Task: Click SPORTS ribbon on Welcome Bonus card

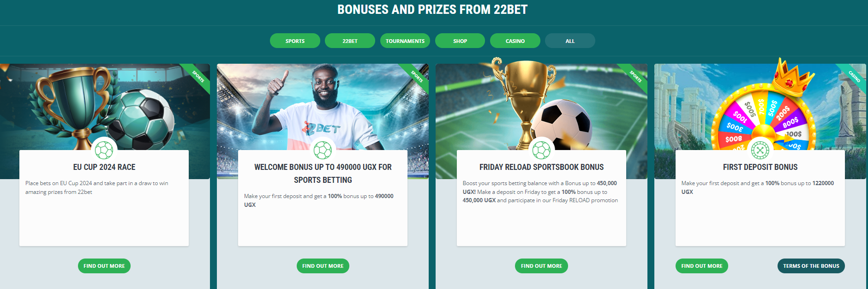Action: pyautogui.click(x=416, y=77)
